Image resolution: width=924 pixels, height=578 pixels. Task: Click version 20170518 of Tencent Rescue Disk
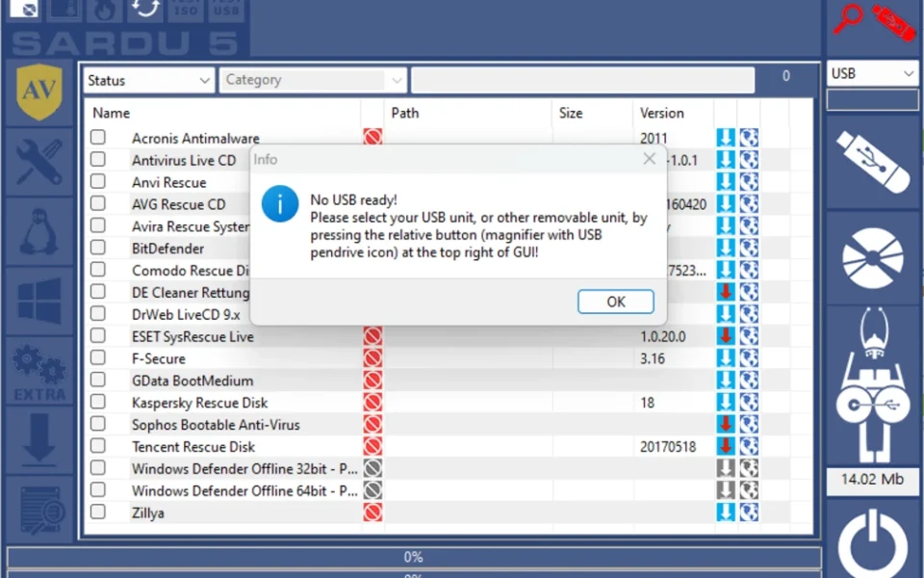pyautogui.click(x=668, y=446)
